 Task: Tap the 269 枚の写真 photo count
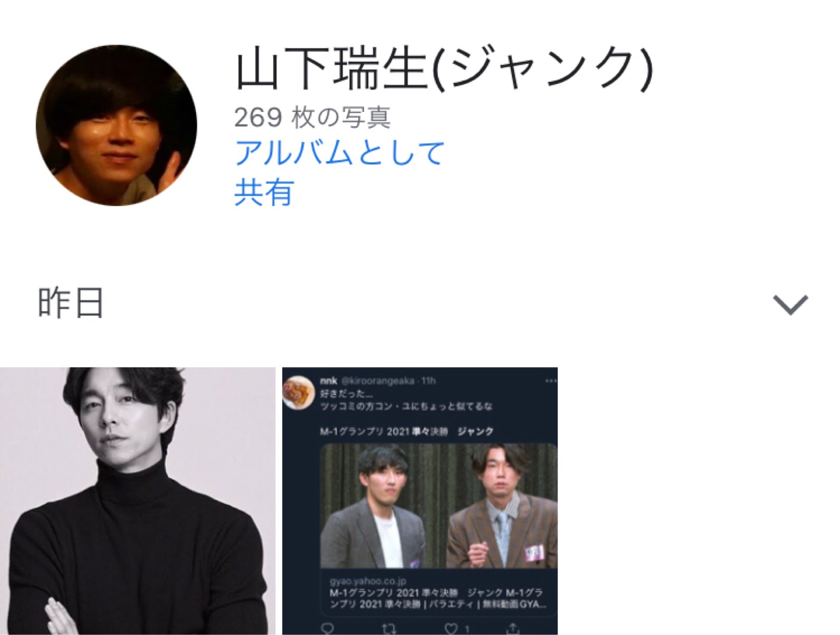[312, 117]
